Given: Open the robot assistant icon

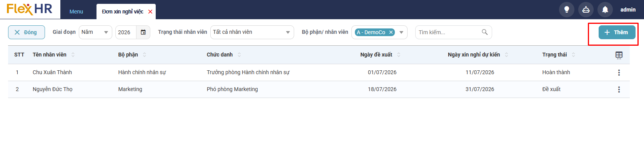Looking at the screenshot, I should [586, 10].
